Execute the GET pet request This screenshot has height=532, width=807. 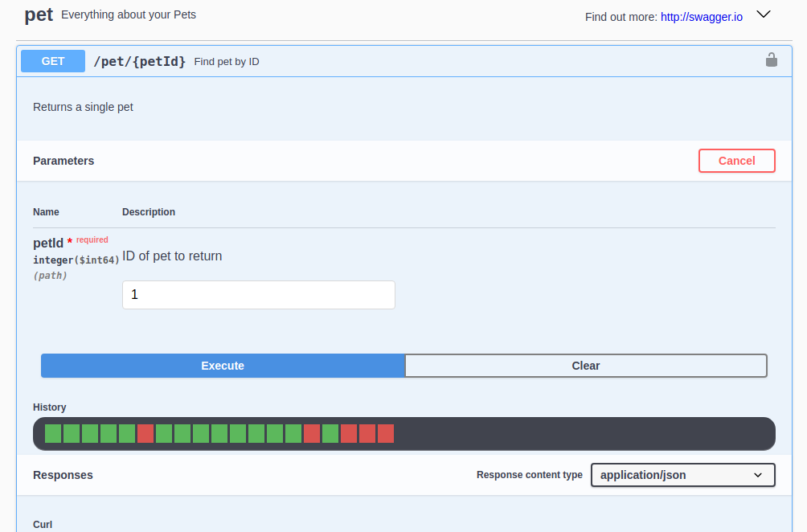click(222, 366)
